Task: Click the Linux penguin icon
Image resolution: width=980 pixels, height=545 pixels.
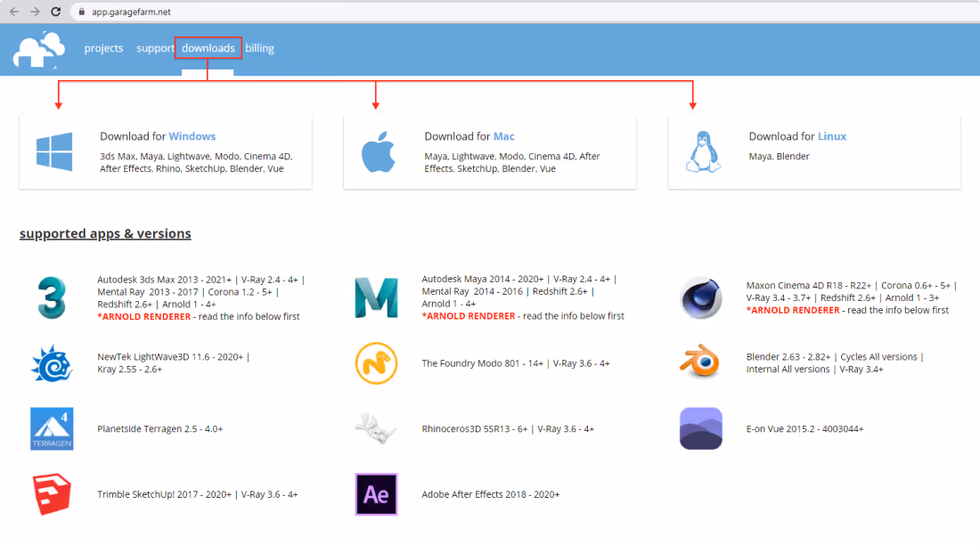Action: (x=703, y=152)
